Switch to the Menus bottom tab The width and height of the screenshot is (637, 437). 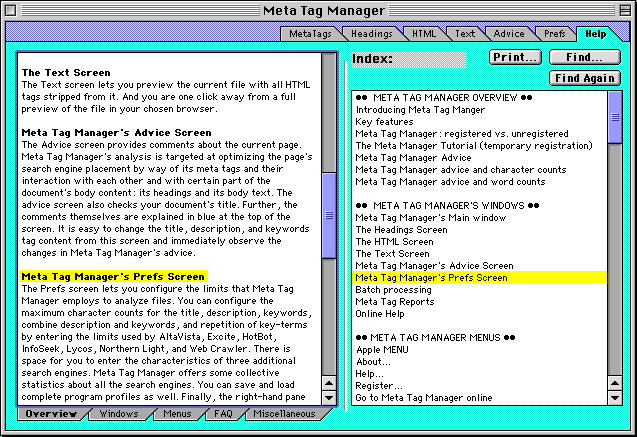coord(177,414)
